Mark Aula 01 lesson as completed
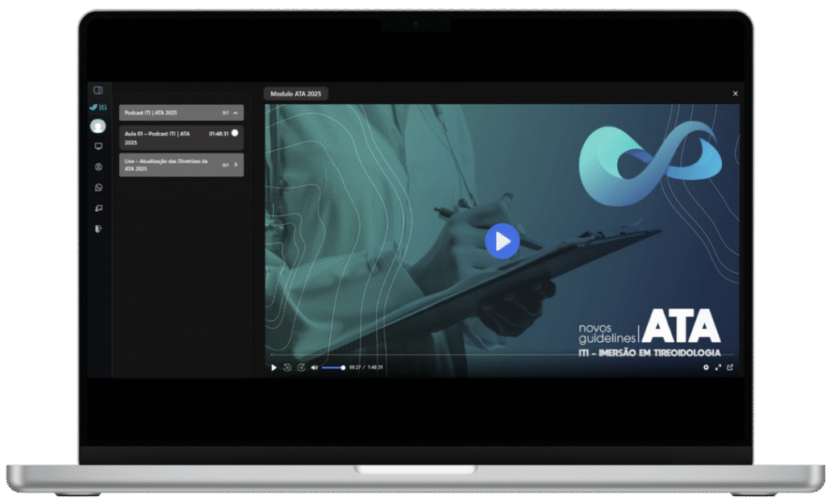Image resolution: width=826 pixels, height=504 pixels. 235,133
